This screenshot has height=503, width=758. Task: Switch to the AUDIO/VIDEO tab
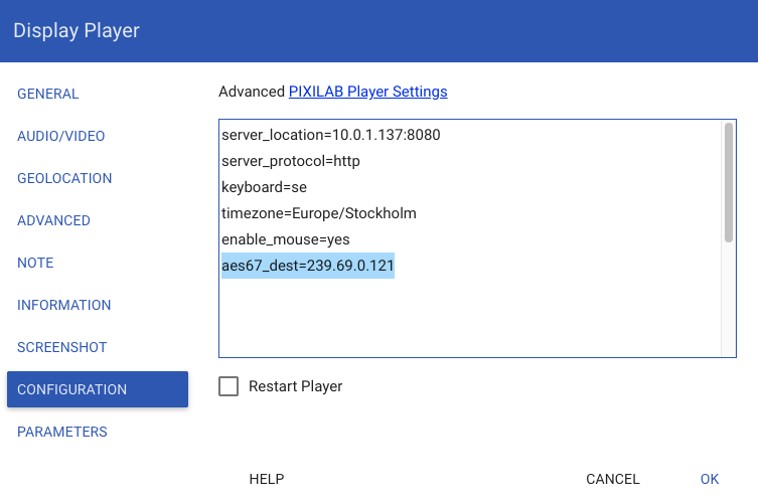pyautogui.click(x=61, y=136)
